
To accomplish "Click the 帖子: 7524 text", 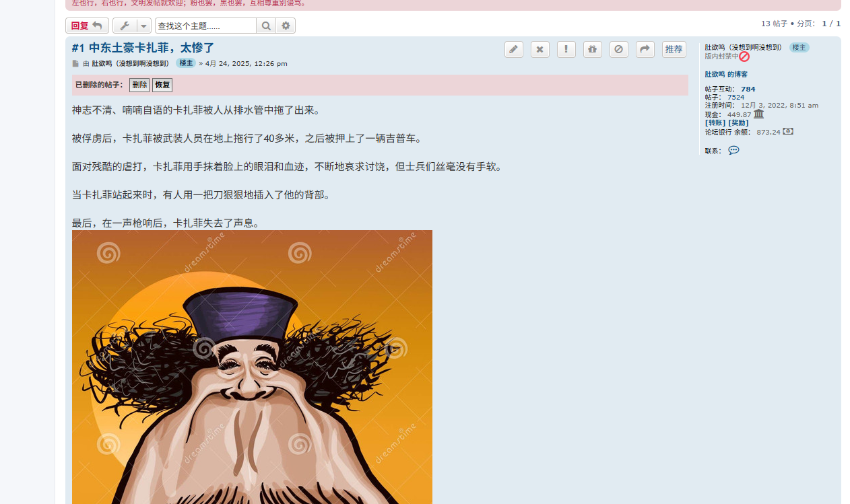I will [x=725, y=97].
